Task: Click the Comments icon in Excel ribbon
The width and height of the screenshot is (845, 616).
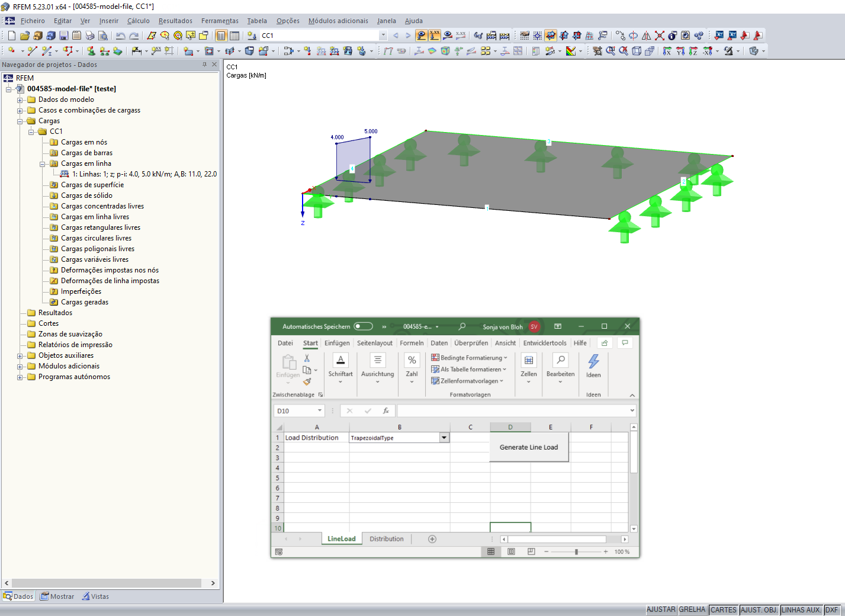Action: click(x=625, y=343)
